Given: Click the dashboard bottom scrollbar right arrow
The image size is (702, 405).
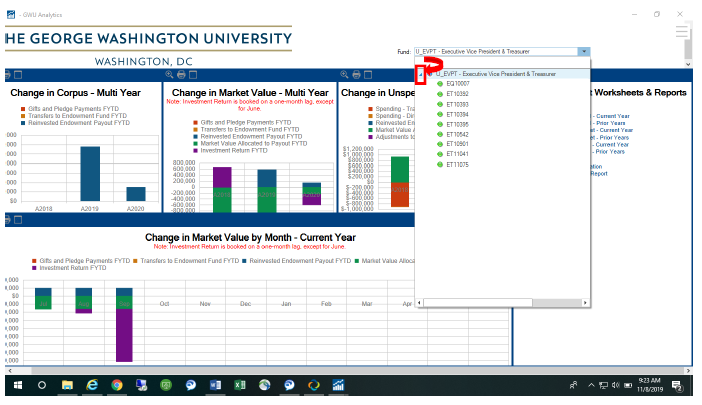Looking at the screenshot, I should pos(689,371).
